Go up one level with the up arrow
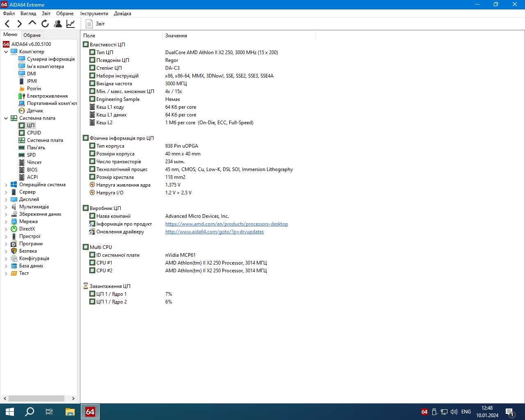 click(32, 23)
